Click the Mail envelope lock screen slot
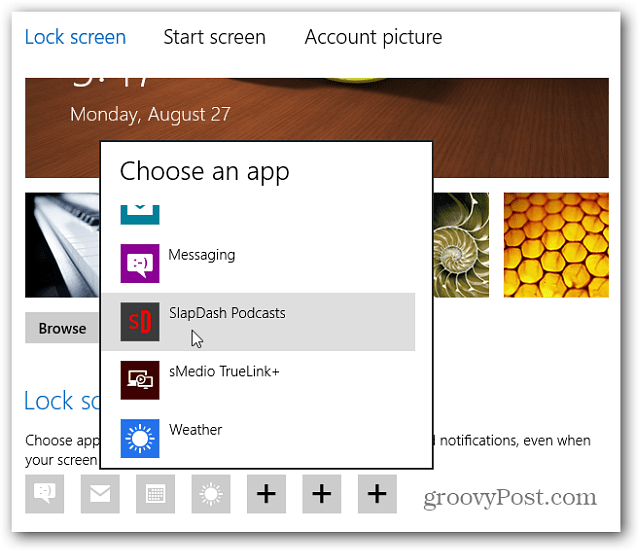640x551 pixels. (x=100, y=494)
